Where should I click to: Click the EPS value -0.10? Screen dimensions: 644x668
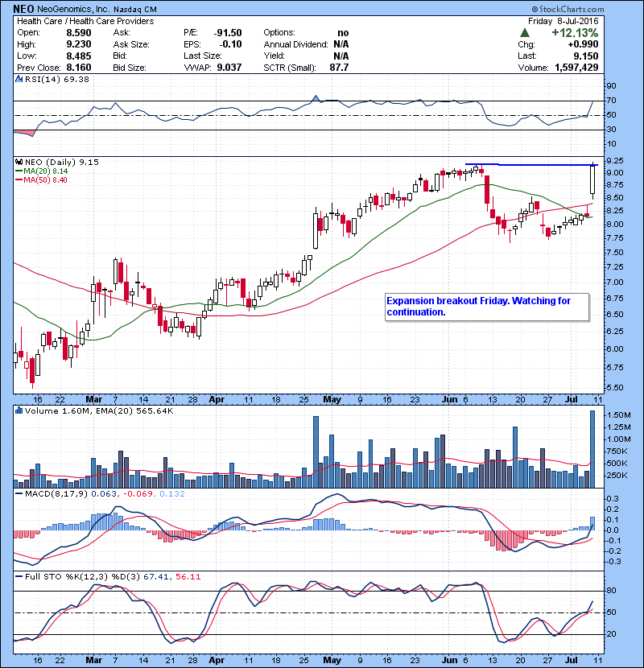click(x=230, y=44)
